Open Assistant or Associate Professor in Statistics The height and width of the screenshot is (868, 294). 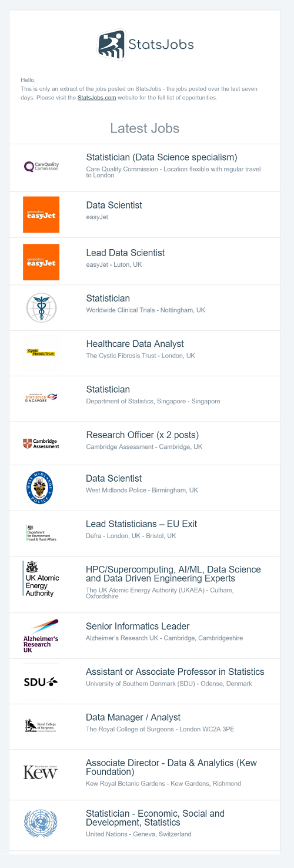(175, 672)
